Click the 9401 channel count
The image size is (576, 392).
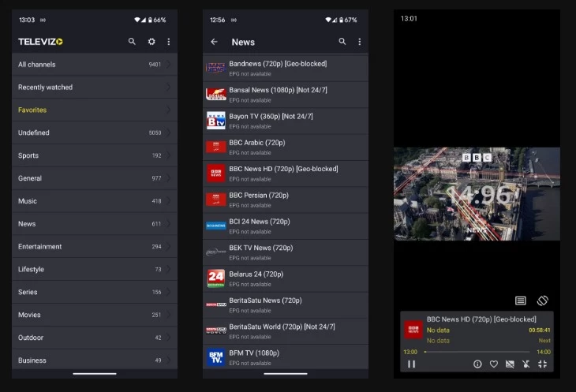tap(155, 65)
